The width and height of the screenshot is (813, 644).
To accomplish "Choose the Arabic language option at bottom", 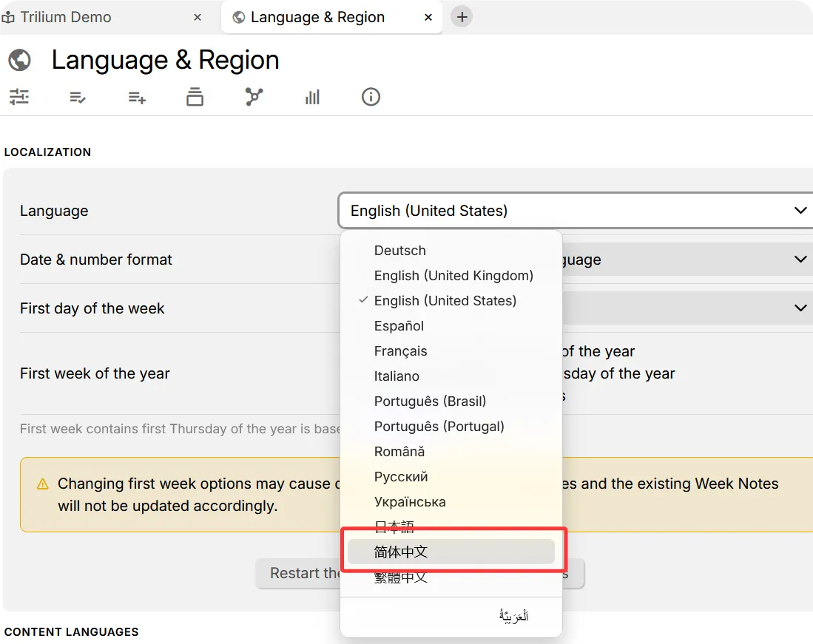I will (513, 616).
